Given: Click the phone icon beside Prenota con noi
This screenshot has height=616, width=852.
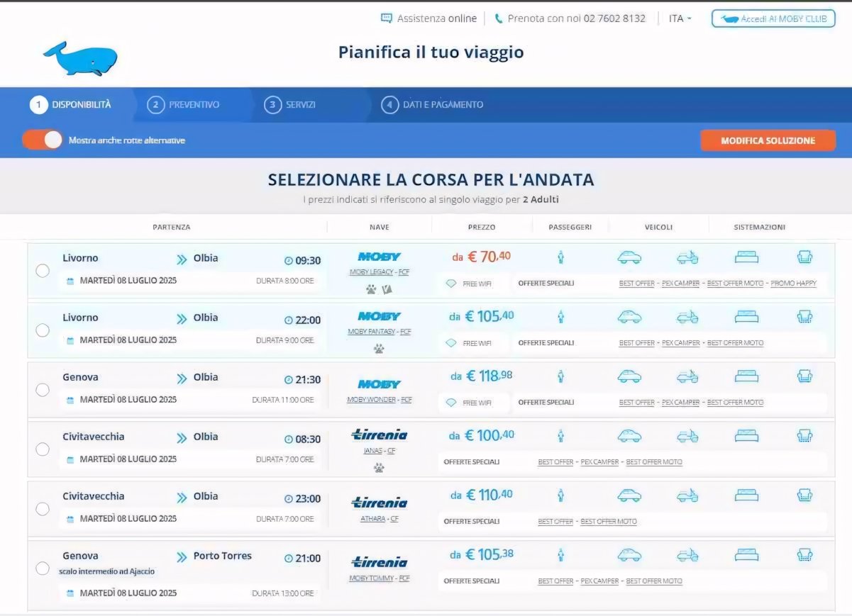Looking at the screenshot, I should point(499,18).
